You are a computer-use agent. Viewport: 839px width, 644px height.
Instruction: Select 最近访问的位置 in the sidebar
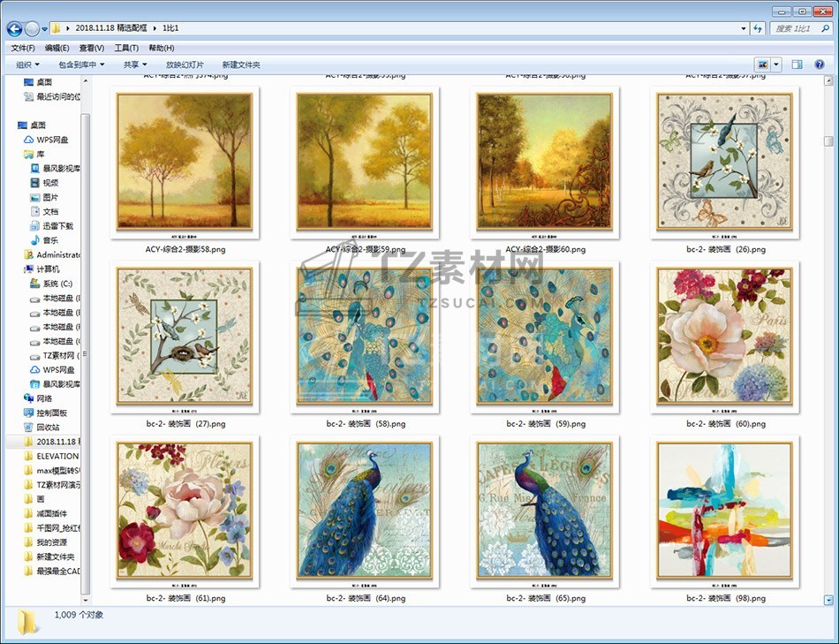(52, 97)
